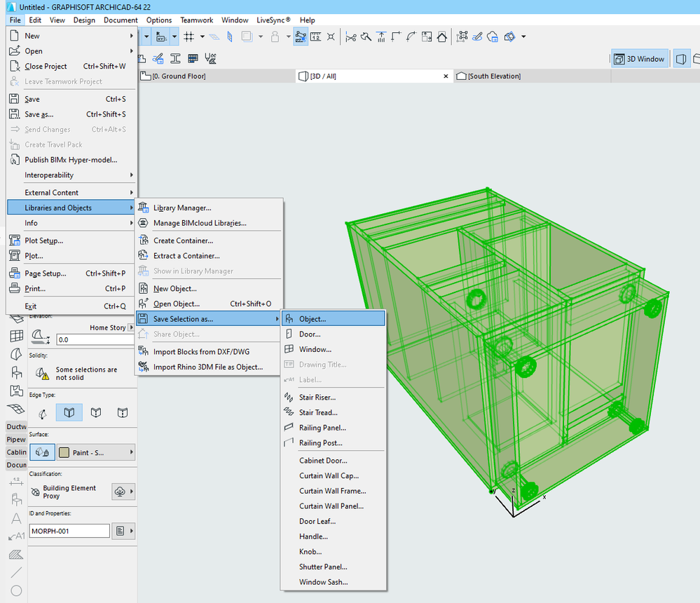Open the Classification dropdown button
The image size is (700, 603).
pyautogui.click(x=123, y=492)
